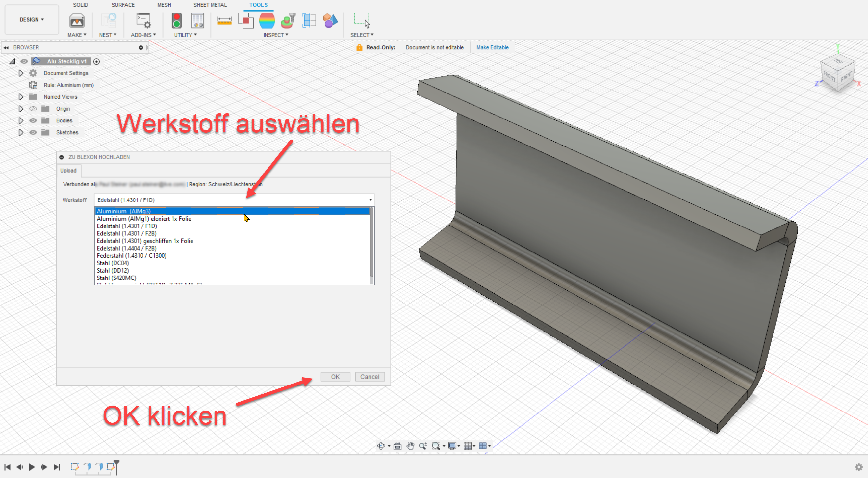
Task: Switch to the SHEET METAL tab
Action: click(x=210, y=5)
